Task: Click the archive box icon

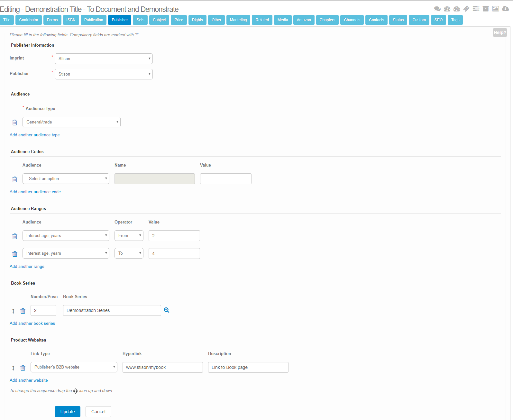Action: (x=486, y=9)
